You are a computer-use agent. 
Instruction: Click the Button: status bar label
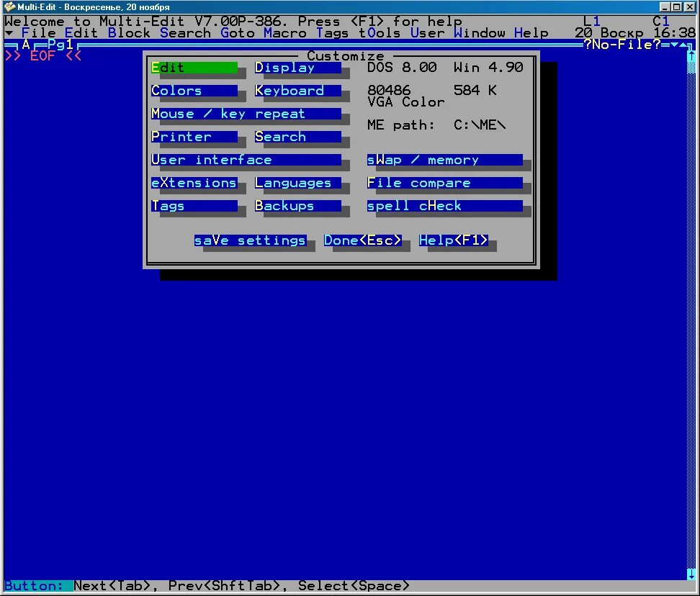coord(34,586)
